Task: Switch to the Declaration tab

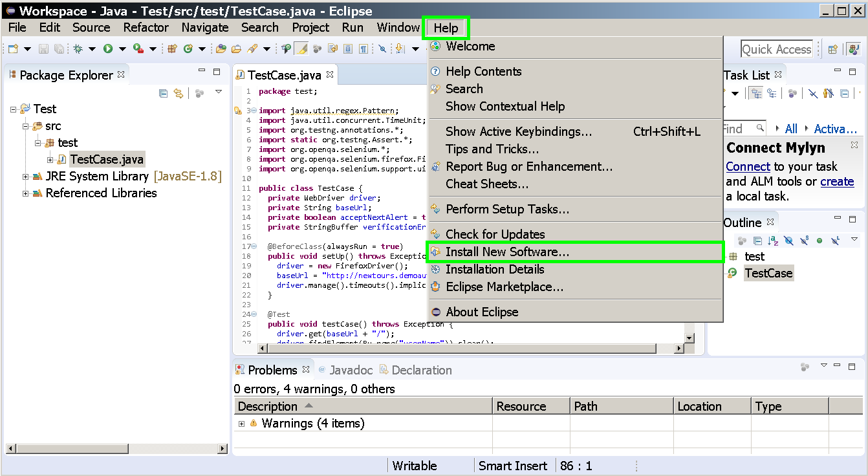Action: (415, 370)
